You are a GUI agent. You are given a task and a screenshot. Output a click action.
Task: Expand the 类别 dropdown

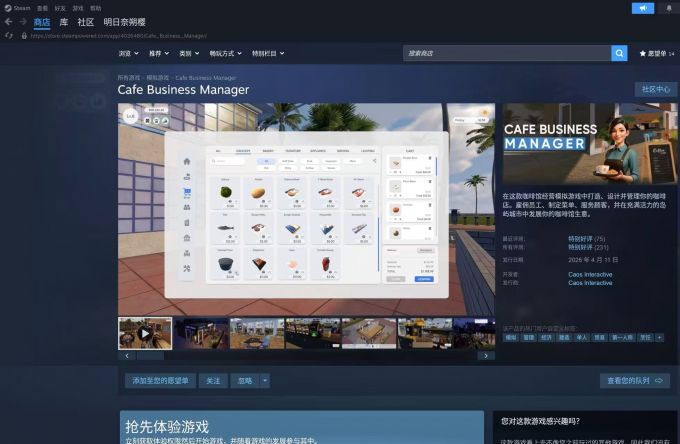[189, 53]
